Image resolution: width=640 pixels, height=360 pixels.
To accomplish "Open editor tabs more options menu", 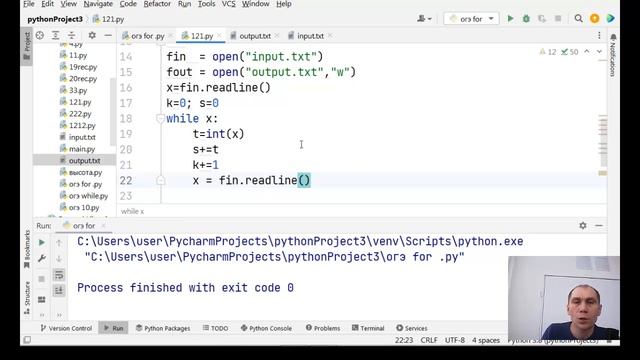I will [599, 36].
